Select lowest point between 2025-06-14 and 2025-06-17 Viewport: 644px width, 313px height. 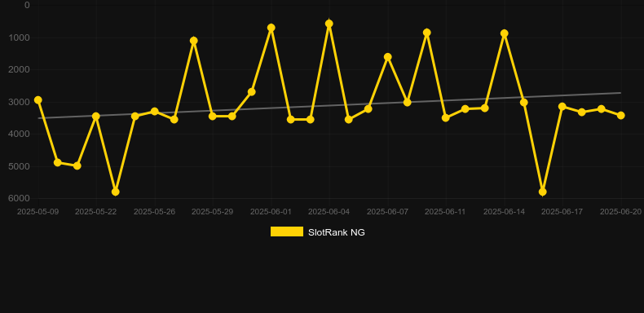click(543, 192)
